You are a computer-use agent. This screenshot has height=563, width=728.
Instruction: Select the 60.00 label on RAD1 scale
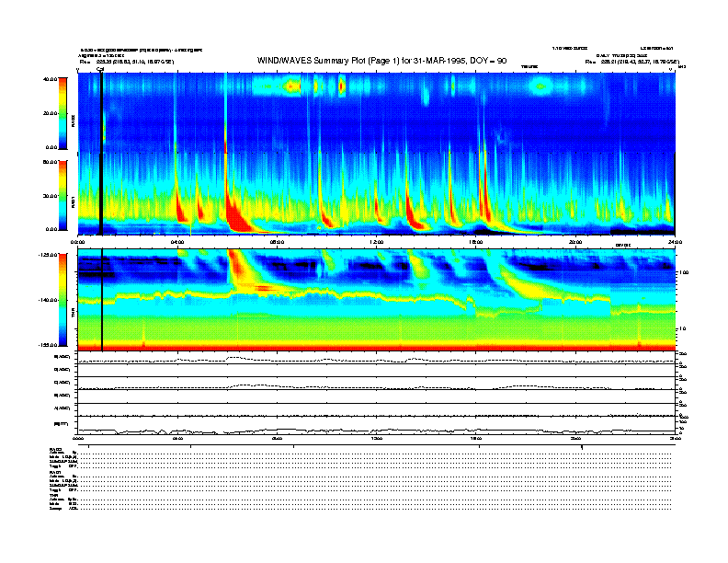(x=50, y=162)
